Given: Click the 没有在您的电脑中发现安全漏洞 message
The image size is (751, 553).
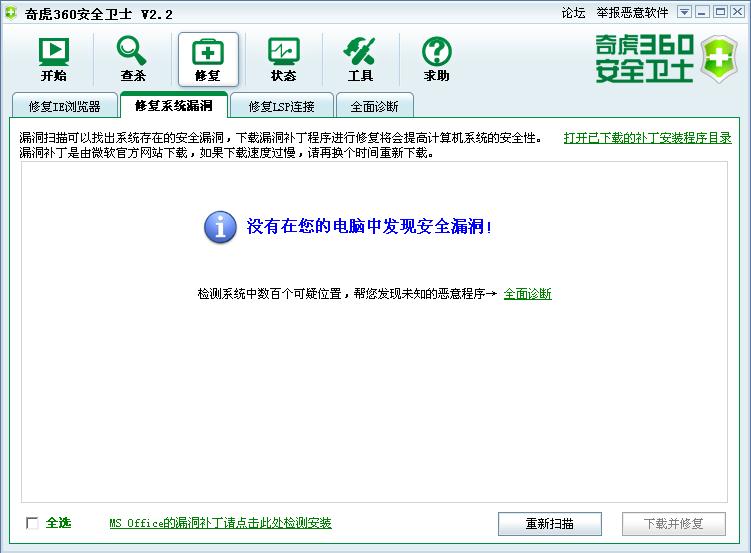Looking at the screenshot, I should [369, 226].
